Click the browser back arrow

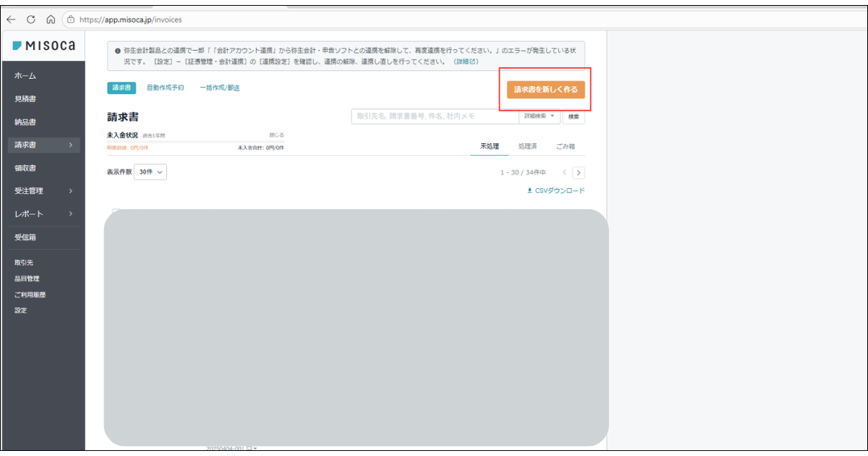[10, 20]
